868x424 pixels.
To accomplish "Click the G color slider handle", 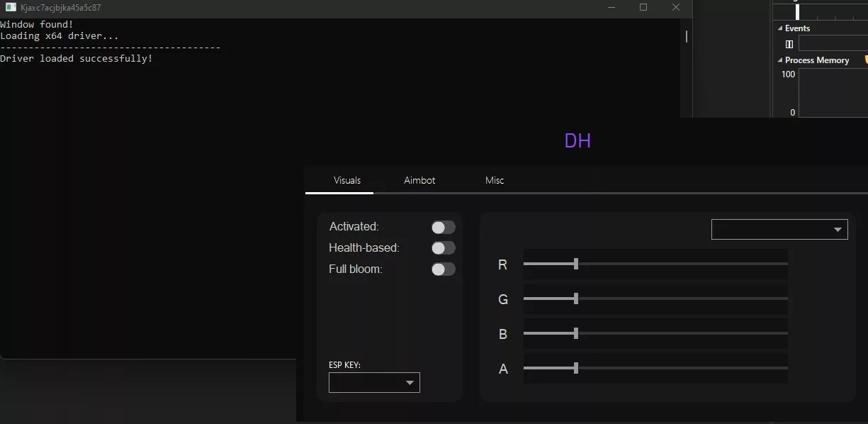I will point(576,299).
